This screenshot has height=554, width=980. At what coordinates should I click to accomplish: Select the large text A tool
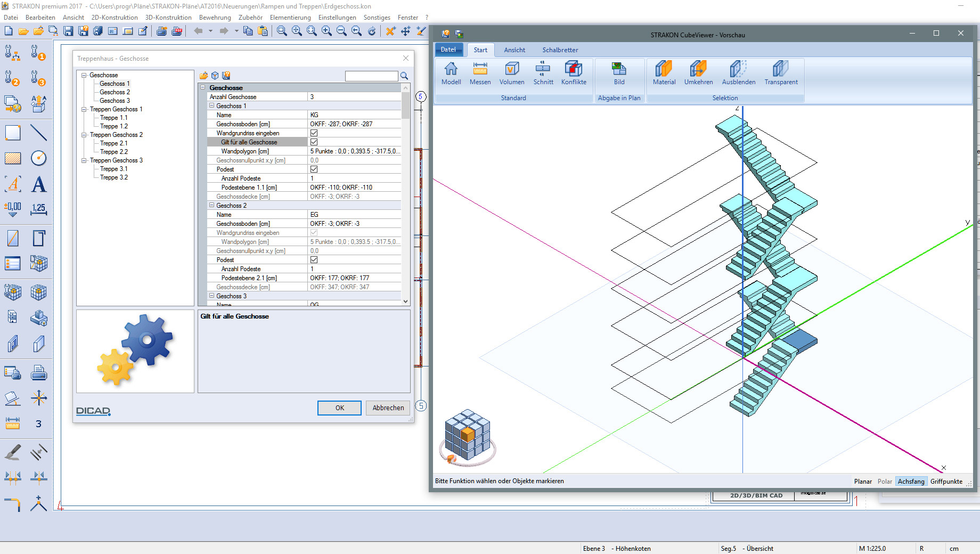coord(38,184)
